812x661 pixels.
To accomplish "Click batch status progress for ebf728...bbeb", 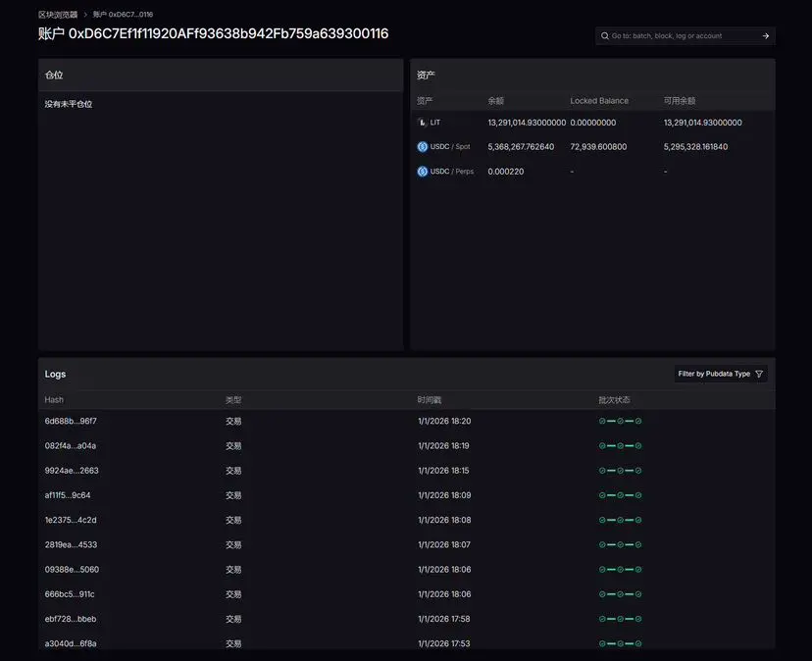I will pos(620,619).
